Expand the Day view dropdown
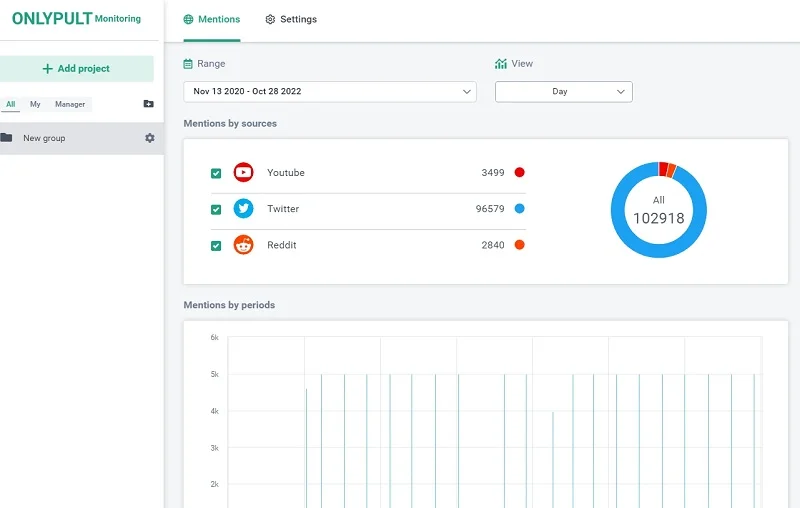Screen dimensions: 800x508 coord(563,92)
